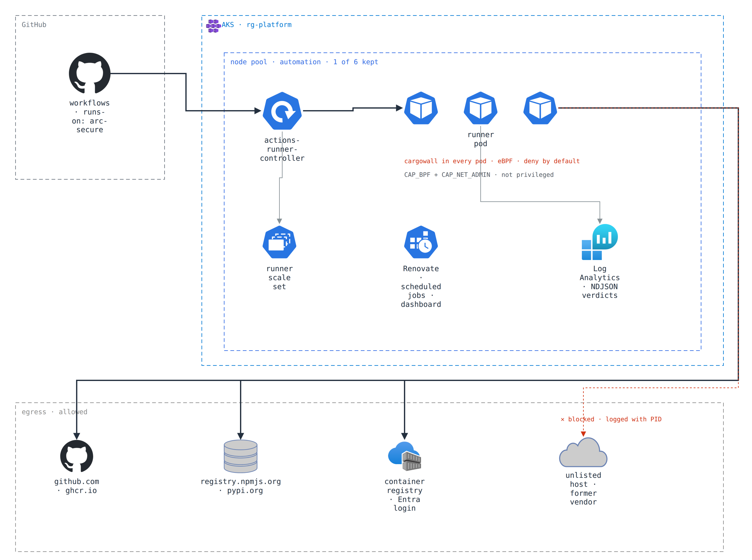Image resolution: width=752 pixels, height=560 pixels.
Task: Select the third pod icon with red egress line
Action: coord(540,108)
